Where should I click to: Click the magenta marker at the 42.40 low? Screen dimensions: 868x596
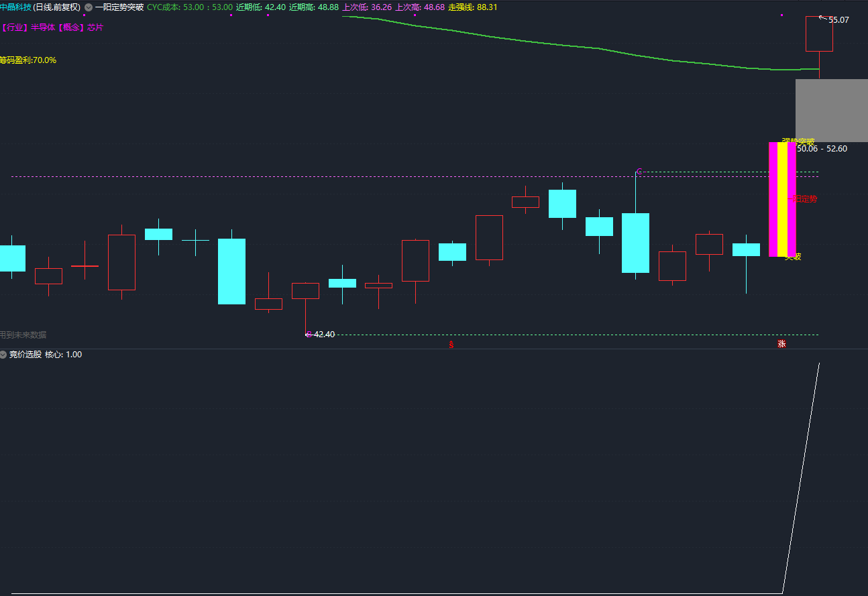click(308, 334)
